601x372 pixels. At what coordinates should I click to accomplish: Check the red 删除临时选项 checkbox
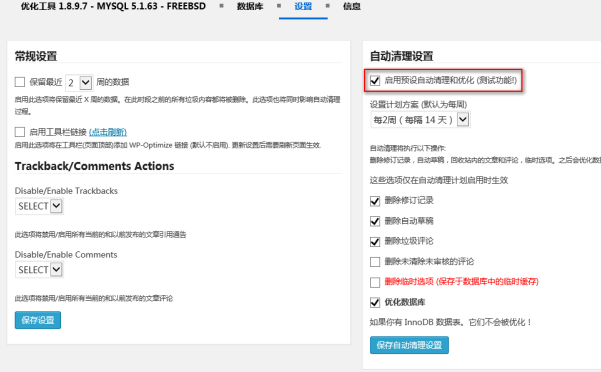(x=375, y=282)
